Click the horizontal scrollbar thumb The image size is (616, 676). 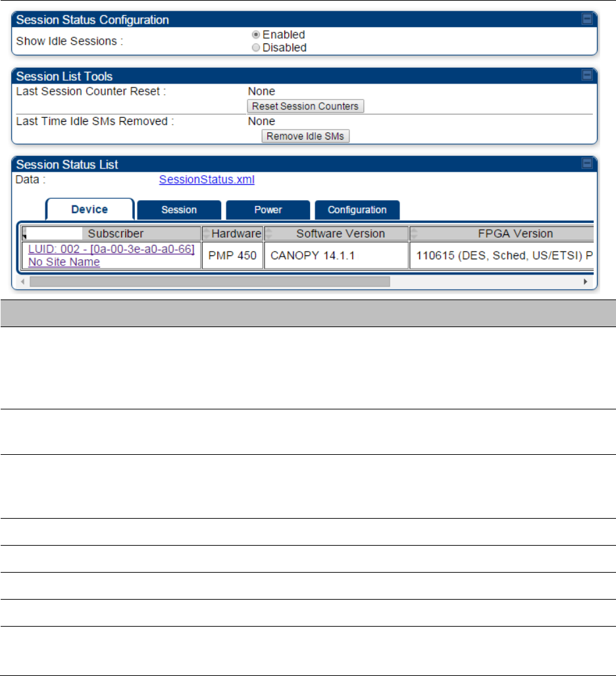click(x=210, y=282)
